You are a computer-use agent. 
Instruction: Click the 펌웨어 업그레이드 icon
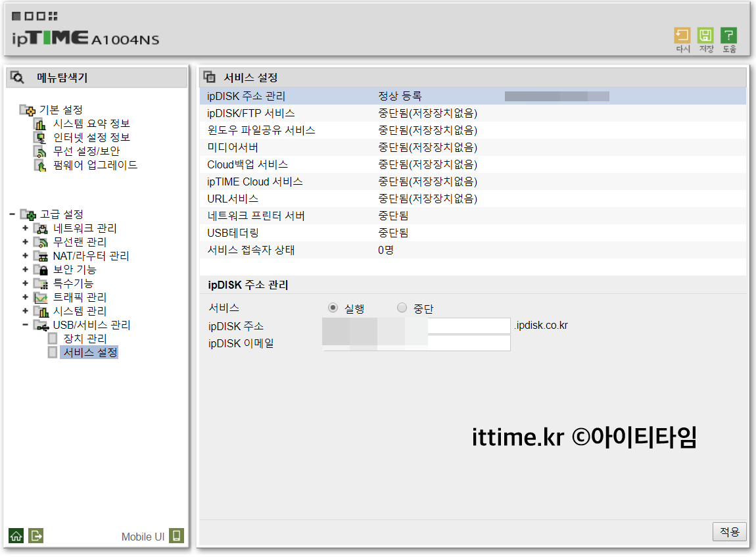tap(40, 166)
